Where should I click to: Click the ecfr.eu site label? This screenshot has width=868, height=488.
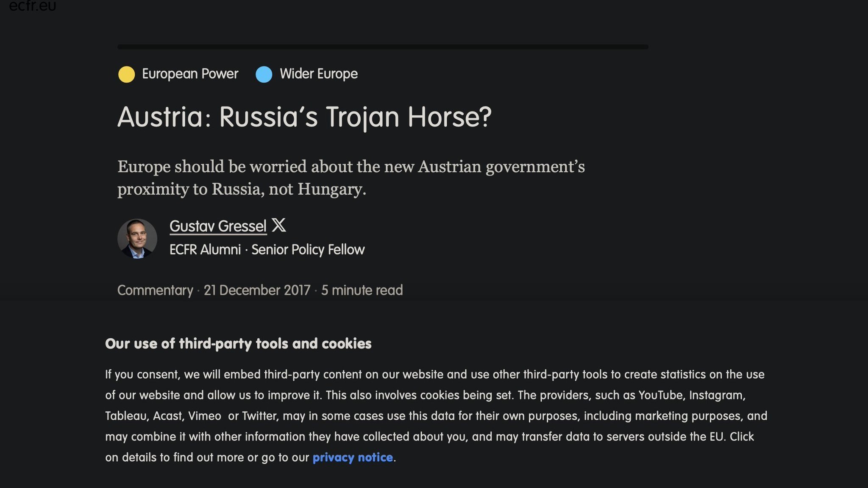click(32, 6)
